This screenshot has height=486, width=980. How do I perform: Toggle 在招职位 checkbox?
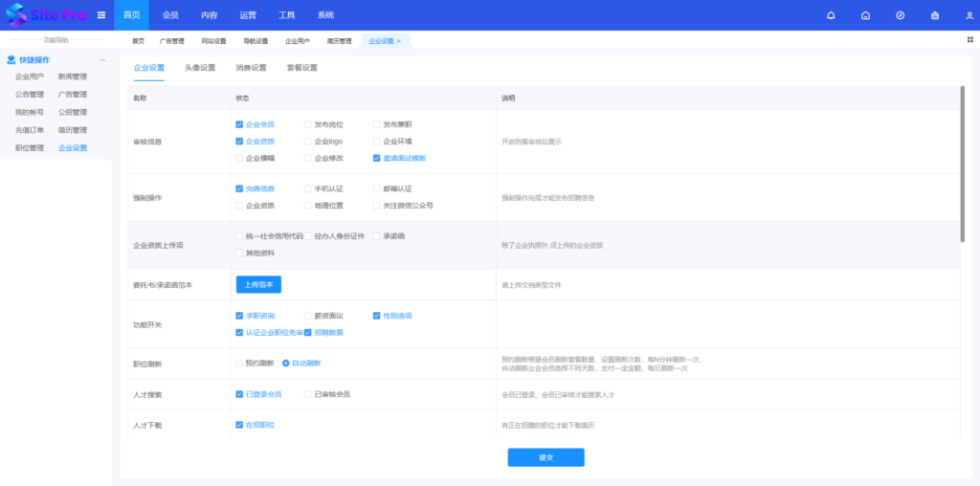pyautogui.click(x=239, y=425)
